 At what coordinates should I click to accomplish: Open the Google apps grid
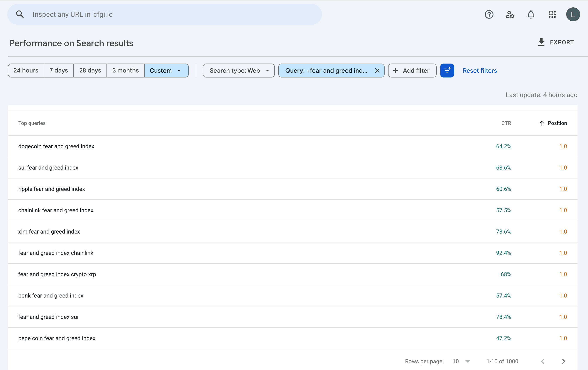(552, 14)
